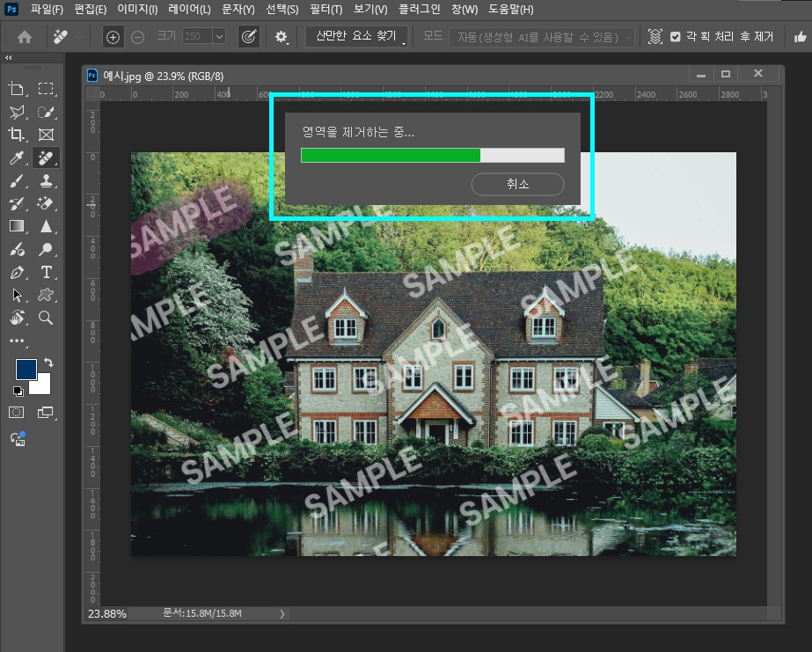Select the Clone Stamp tool
812x652 pixels.
point(46,180)
